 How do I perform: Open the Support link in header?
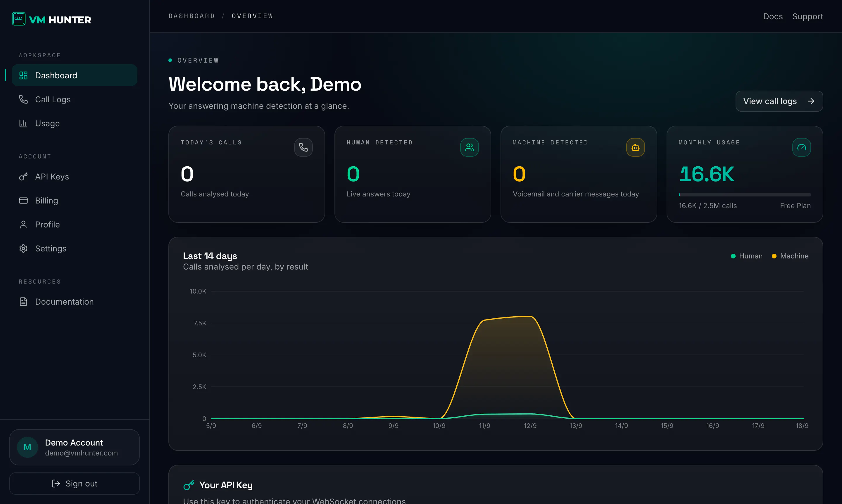point(808,16)
